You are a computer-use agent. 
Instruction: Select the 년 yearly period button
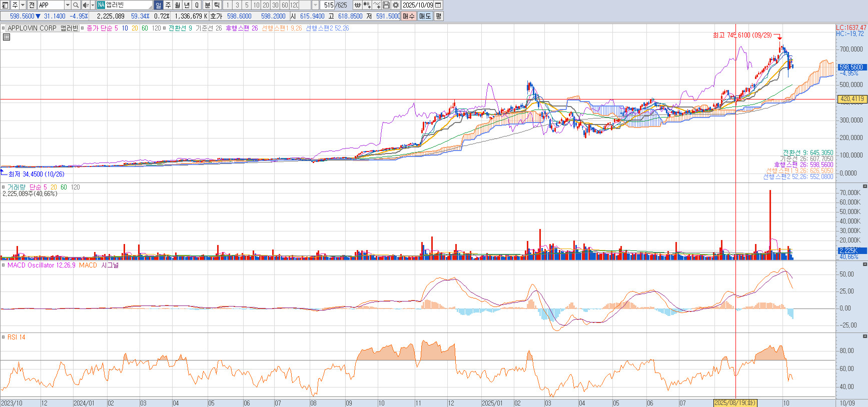pos(187,5)
